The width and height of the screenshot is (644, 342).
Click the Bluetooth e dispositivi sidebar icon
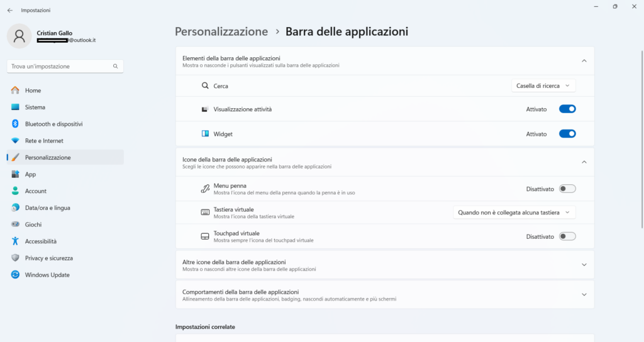coord(15,124)
